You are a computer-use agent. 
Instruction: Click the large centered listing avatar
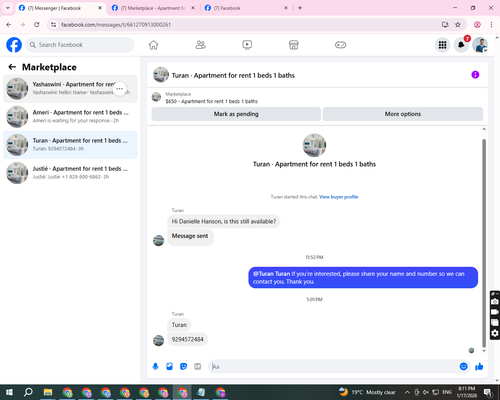pos(314,145)
